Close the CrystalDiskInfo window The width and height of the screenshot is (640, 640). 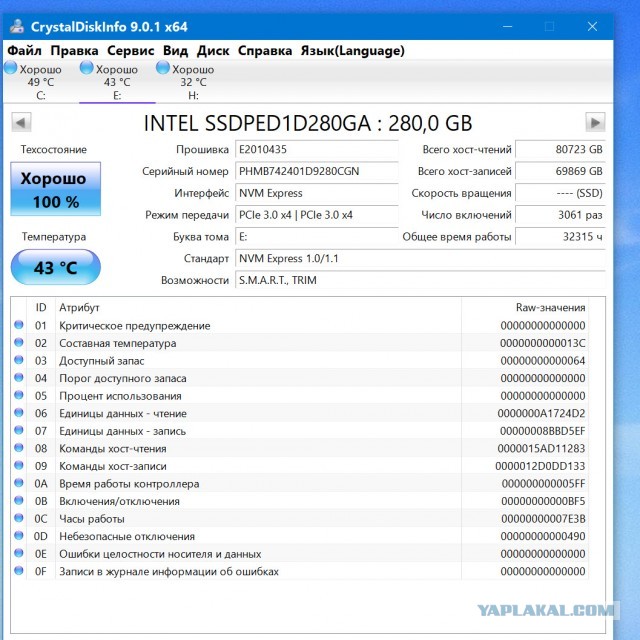592,27
